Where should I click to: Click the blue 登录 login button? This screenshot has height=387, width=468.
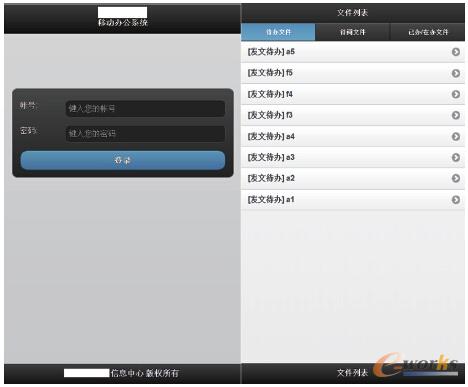123,160
